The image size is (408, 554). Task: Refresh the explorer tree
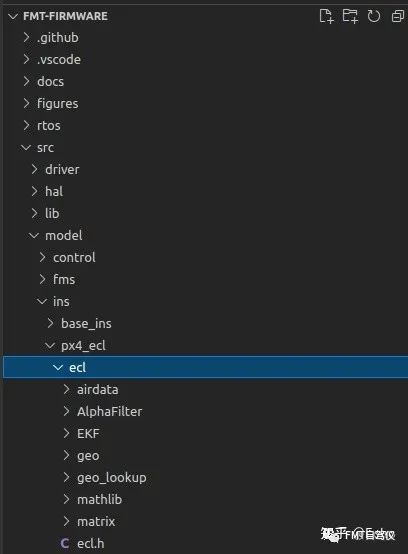pyautogui.click(x=374, y=16)
